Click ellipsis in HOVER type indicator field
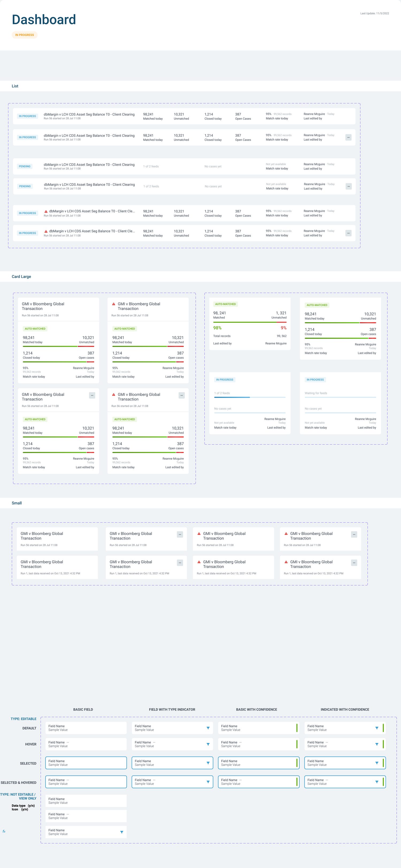This screenshot has height=868, width=401. coord(154,742)
